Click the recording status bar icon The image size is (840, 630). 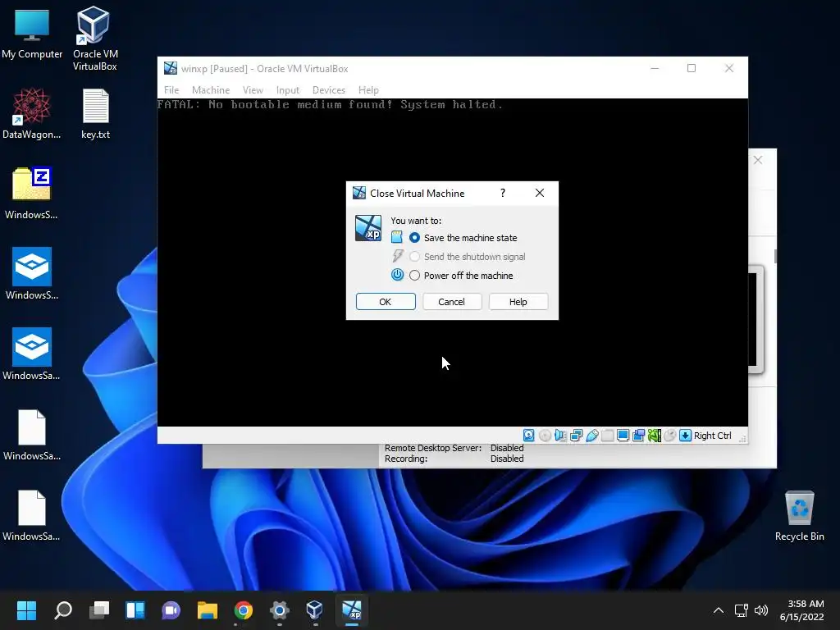pos(638,436)
